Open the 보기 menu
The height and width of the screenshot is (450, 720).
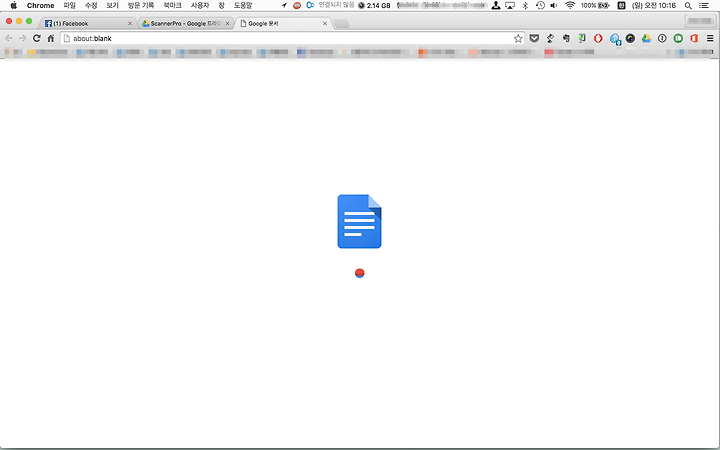tap(112, 6)
